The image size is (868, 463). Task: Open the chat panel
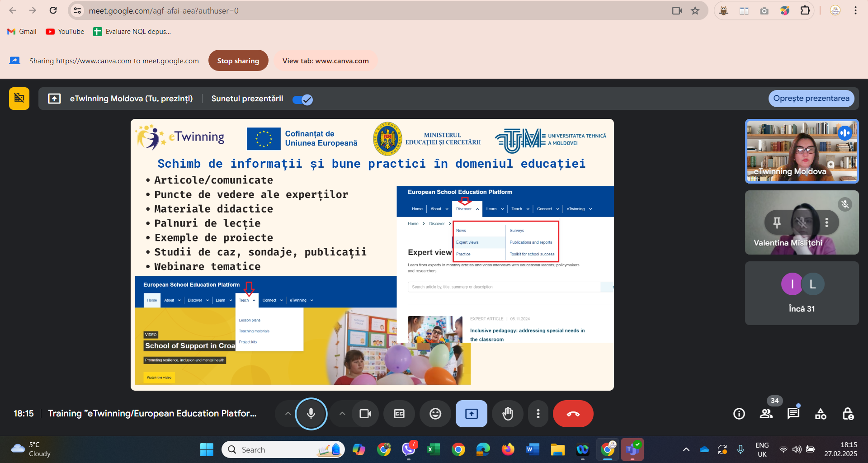pos(793,414)
